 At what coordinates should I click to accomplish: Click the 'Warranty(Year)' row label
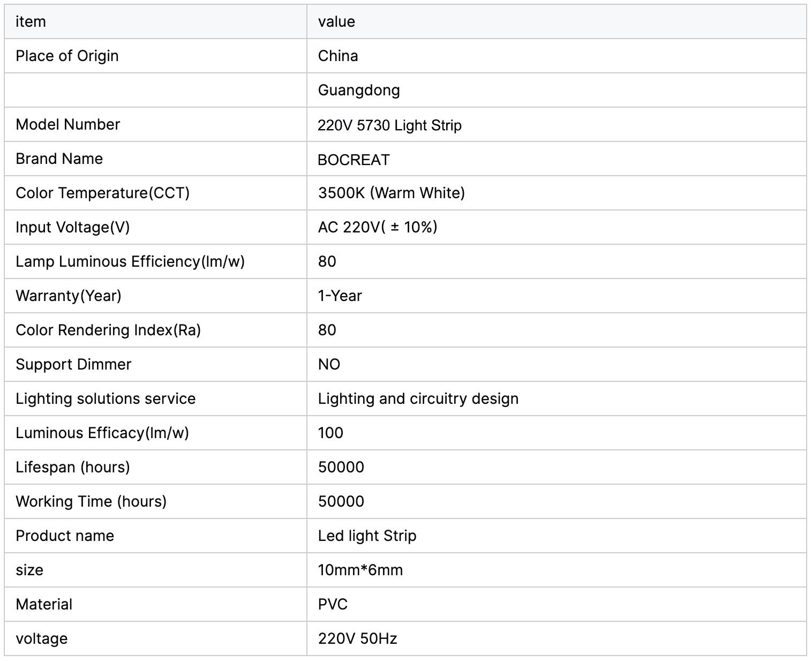click(69, 296)
